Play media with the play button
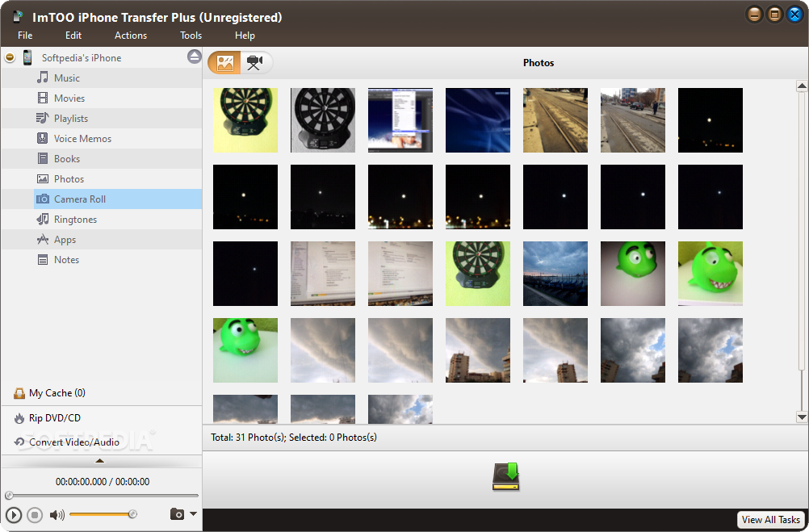 point(14,515)
